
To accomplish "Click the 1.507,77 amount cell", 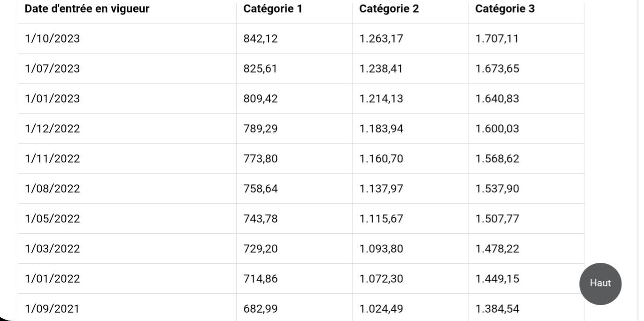I will pos(497,219).
